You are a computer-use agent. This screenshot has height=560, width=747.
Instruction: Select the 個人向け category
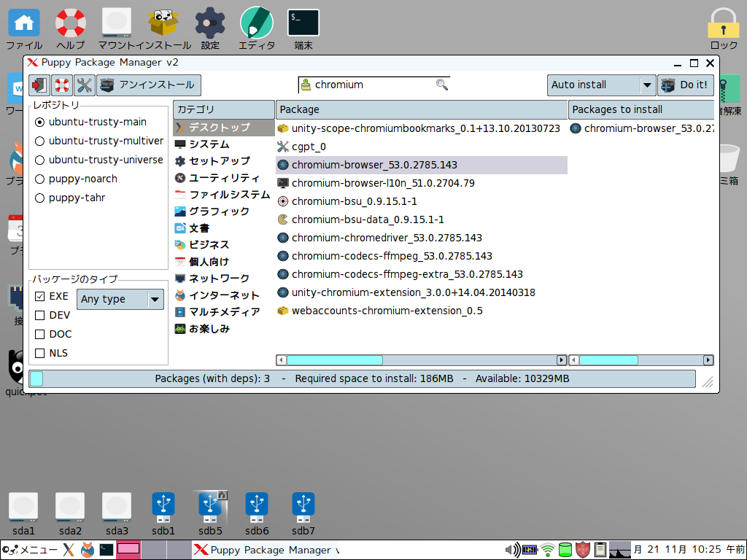click(223, 262)
